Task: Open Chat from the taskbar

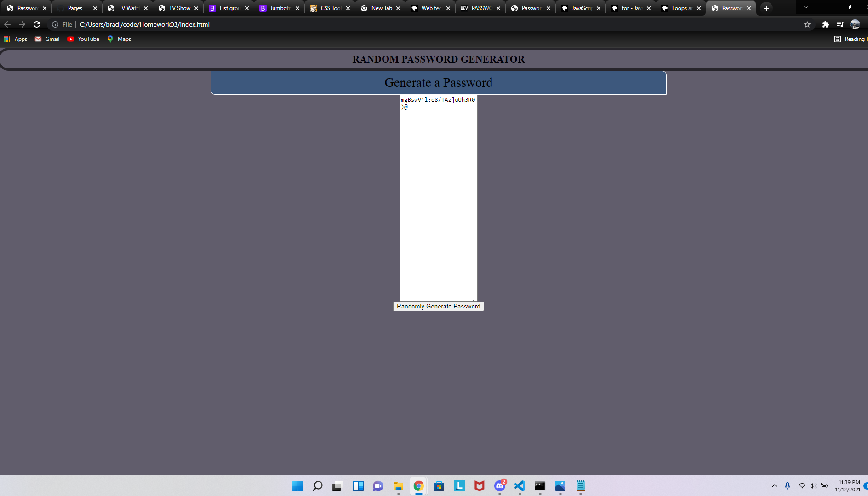Action: (378, 486)
